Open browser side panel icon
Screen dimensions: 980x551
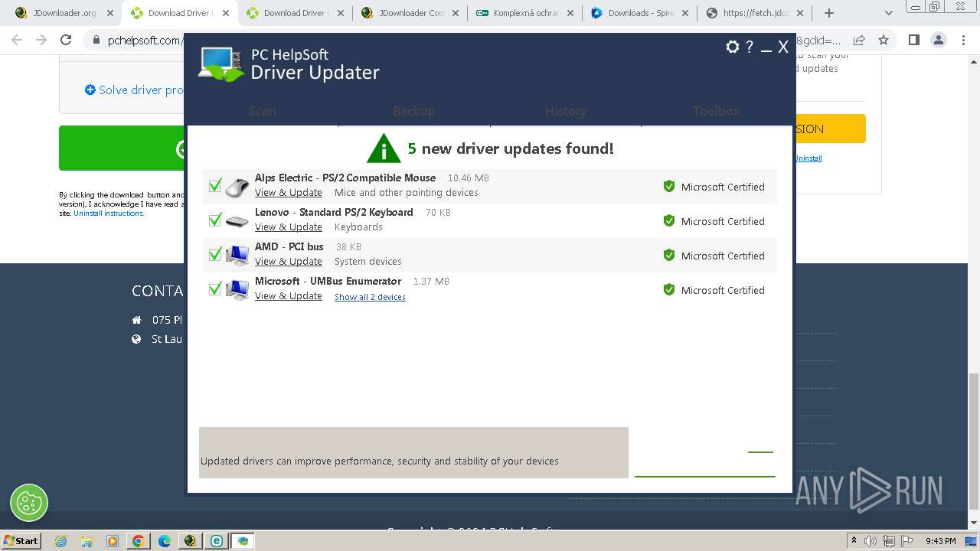(x=913, y=41)
